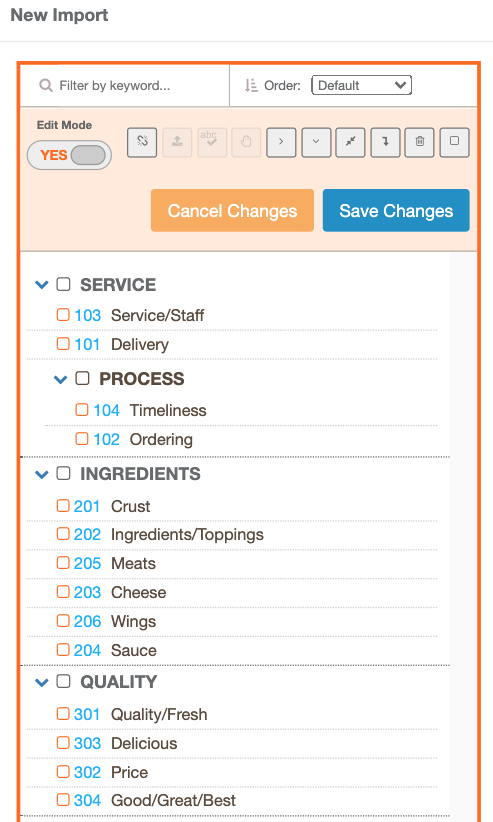Select the 302 Price tree item
Viewport: 493px width, 822px height.
(x=231, y=772)
